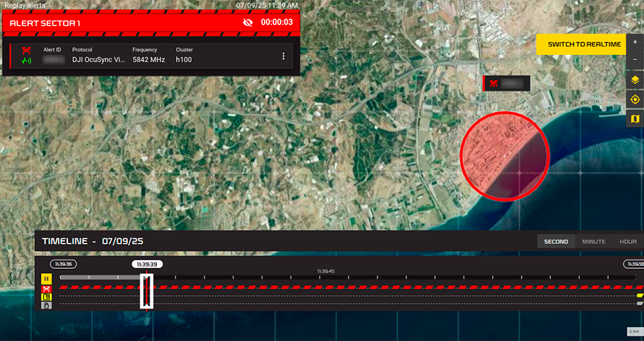
Task: Click the red drone track icon in timeline
Action: (46, 288)
